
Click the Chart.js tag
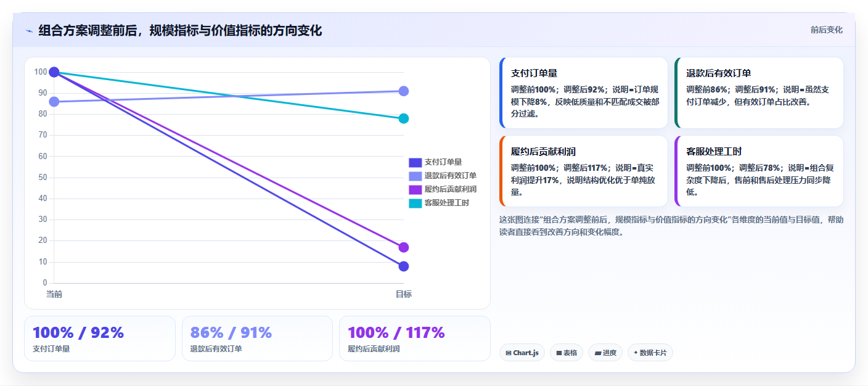(522, 353)
